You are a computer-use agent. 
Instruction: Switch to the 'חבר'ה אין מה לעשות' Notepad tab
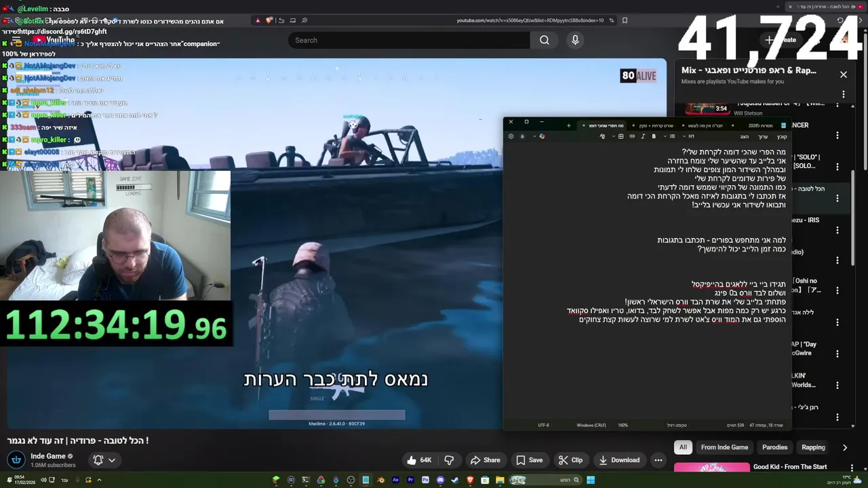(x=705, y=125)
